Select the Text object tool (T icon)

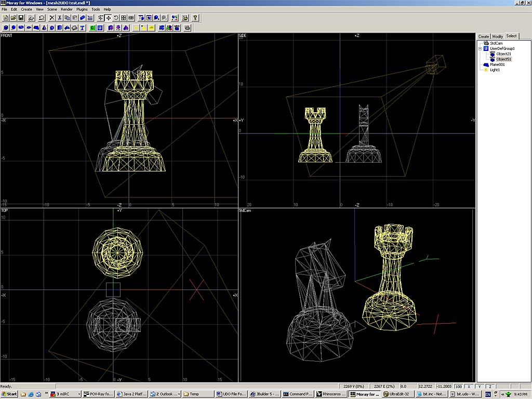(x=83, y=28)
